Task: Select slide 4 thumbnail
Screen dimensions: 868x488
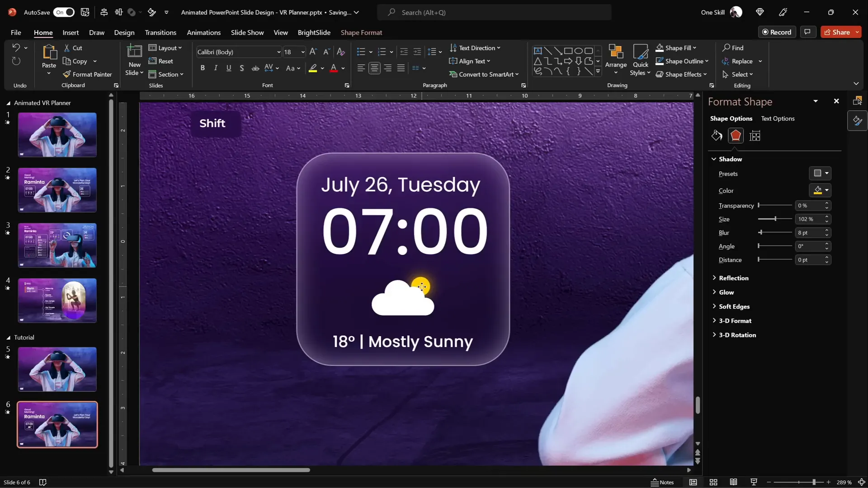Action: (x=57, y=300)
